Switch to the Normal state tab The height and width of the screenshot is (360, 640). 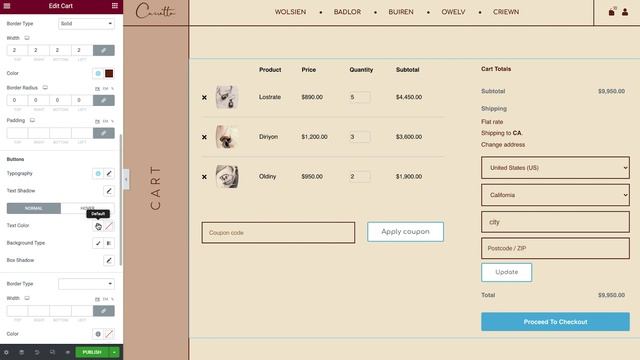[34, 208]
